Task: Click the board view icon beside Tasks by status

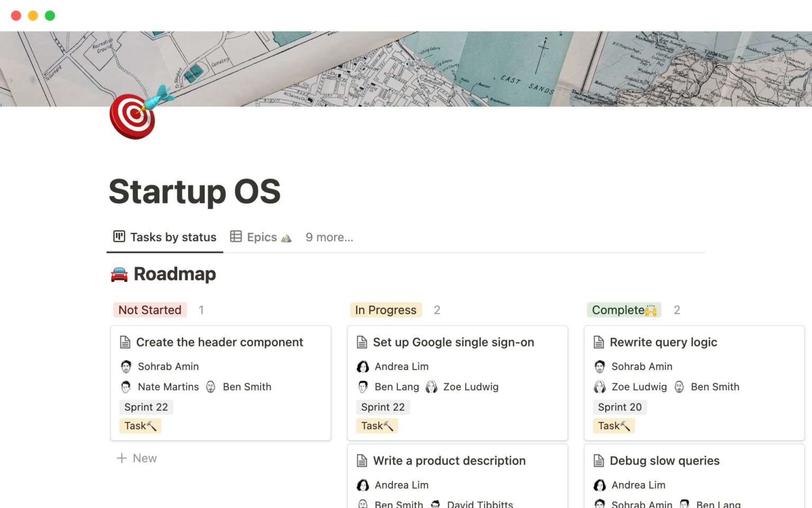Action: (119, 237)
